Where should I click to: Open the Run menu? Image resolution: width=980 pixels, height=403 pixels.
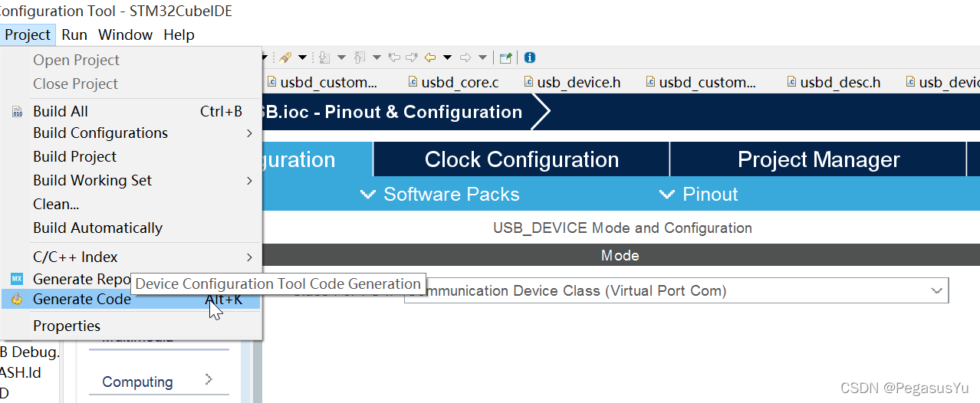point(74,34)
